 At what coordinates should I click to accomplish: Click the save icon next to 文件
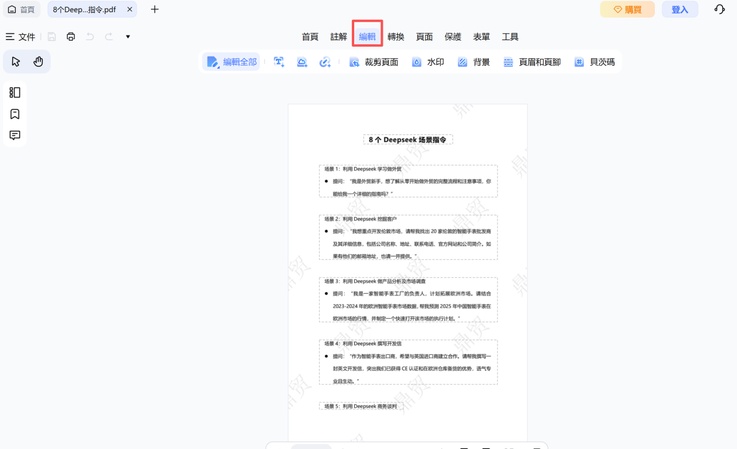[x=52, y=37]
